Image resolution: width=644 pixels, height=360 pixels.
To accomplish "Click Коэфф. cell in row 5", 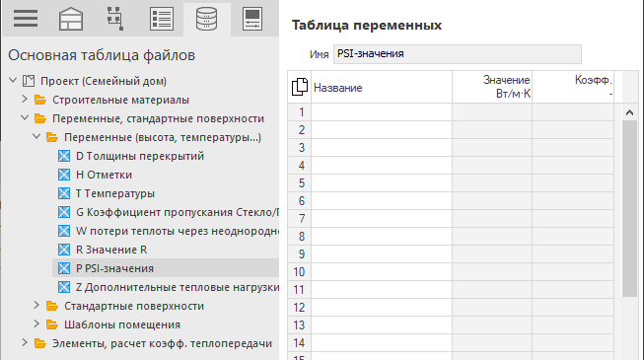I will (573, 182).
